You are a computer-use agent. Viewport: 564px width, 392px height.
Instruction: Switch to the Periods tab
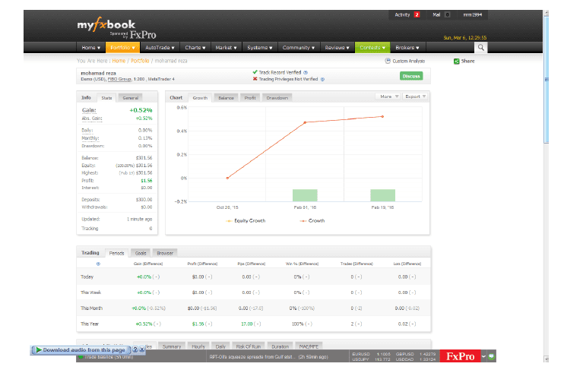116,253
